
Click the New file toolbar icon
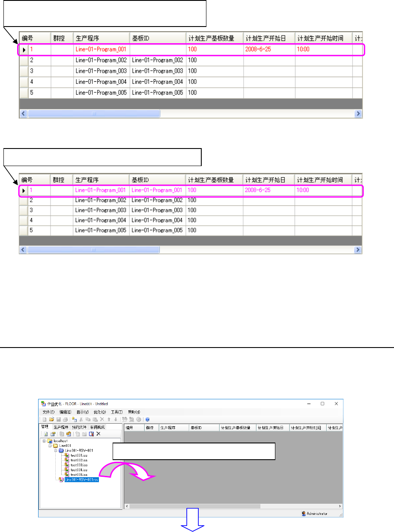coord(45,419)
